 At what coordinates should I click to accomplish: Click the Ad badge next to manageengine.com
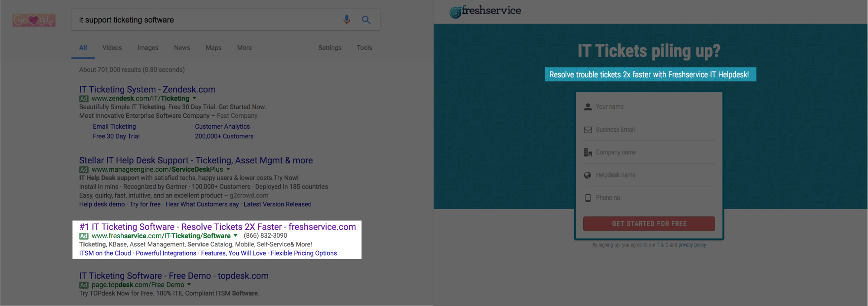point(84,170)
